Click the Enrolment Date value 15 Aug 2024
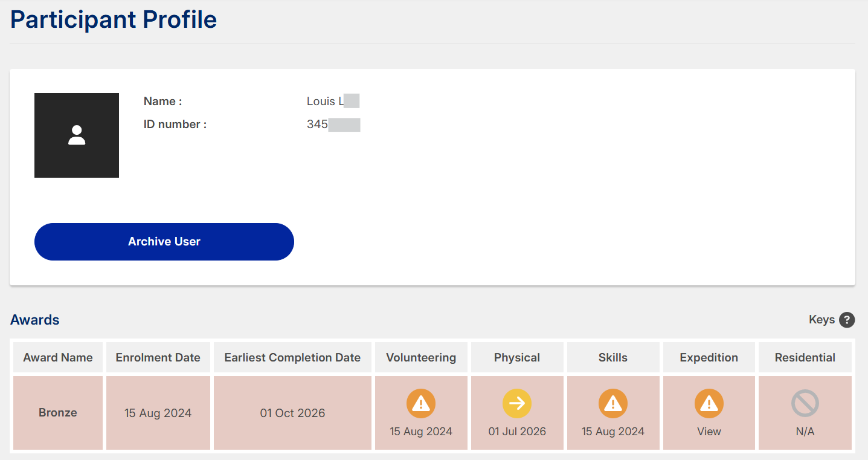The image size is (868, 460). (158, 413)
